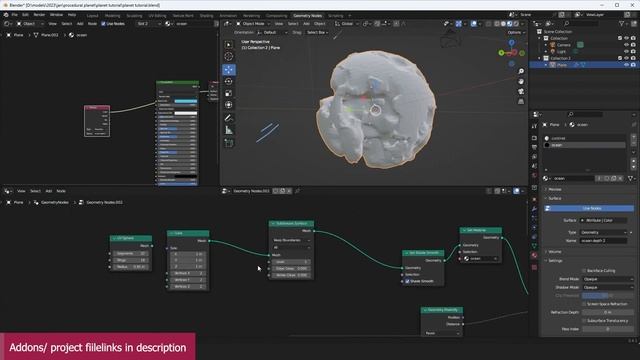
Task: Toggle Use Nodes checkbox in shader editor
Action: pyautogui.click(x=103, y=24)
